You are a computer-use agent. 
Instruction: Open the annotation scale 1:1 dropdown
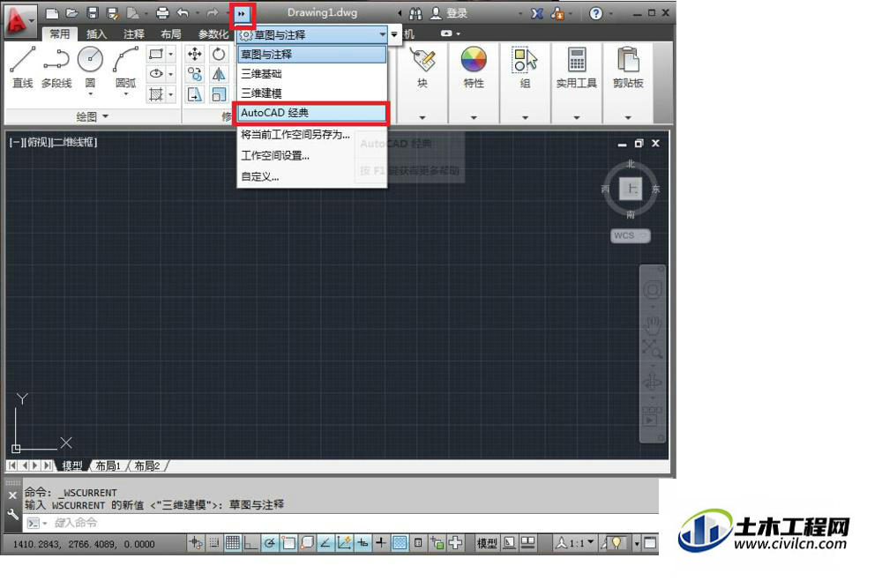575,543
